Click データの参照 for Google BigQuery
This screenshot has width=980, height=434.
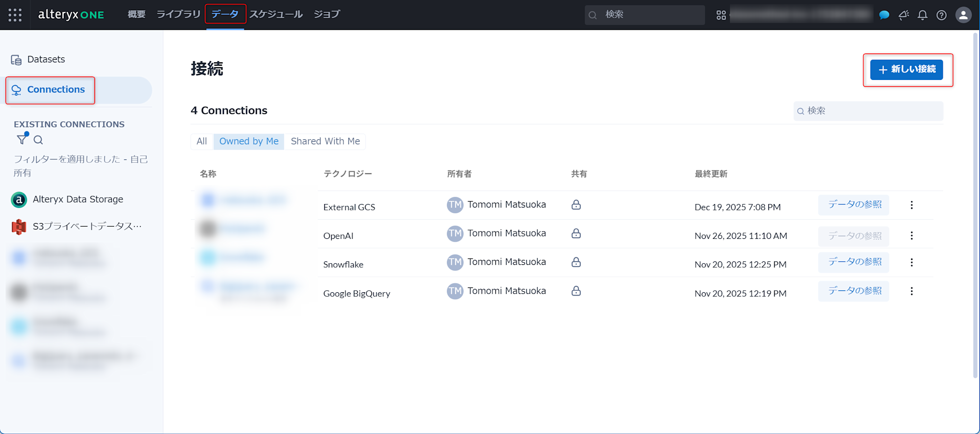pos(854,291)
